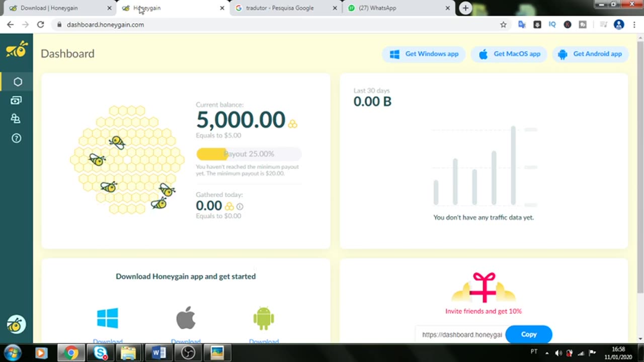Open Microsoft Word from the taskbar

point(159,353)
